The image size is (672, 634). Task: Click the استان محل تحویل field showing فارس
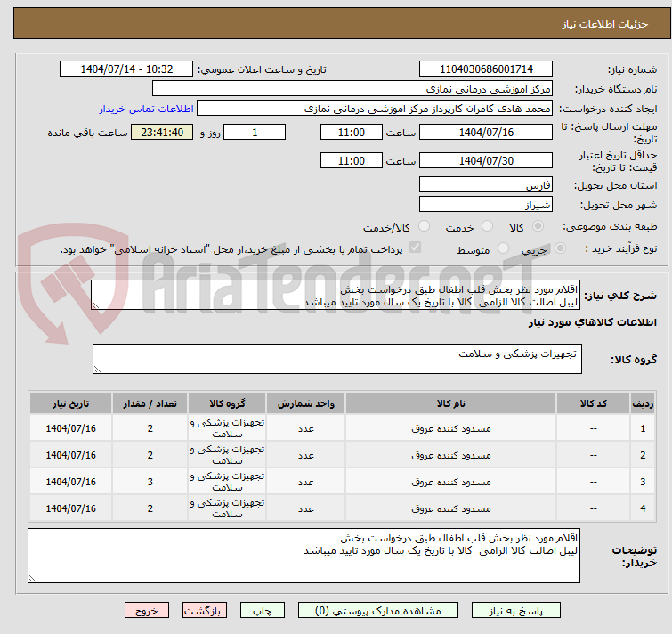click(x=485, y=185)
